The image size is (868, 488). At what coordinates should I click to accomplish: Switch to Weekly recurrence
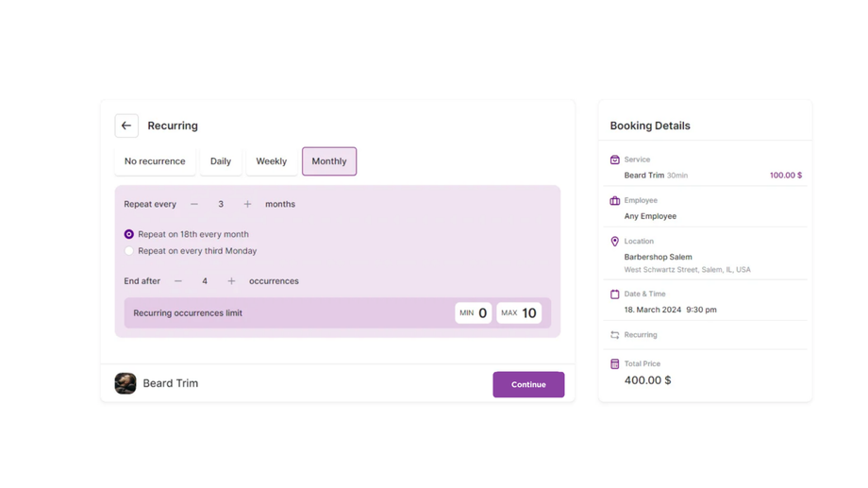[272, 161]
